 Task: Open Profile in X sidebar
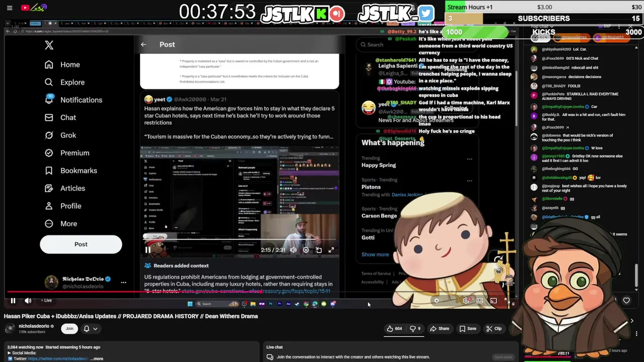point(63,206)
